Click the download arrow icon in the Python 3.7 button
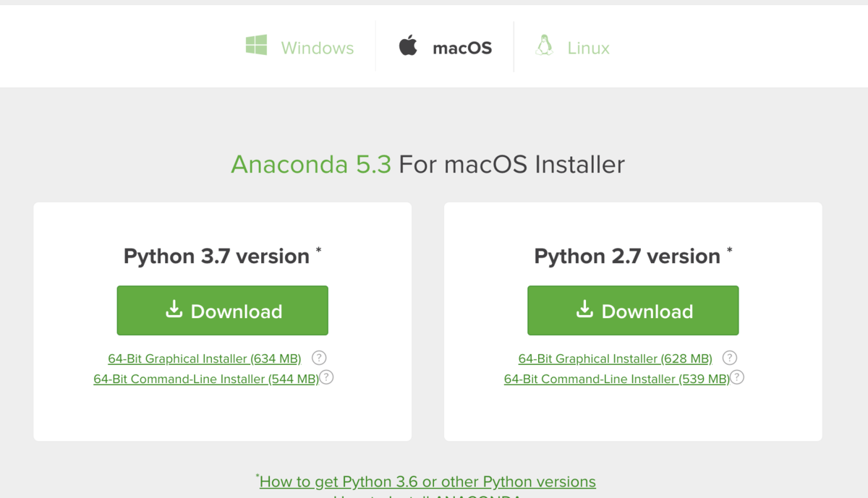This screenshot has width=868, height=498. coord(174,309)
